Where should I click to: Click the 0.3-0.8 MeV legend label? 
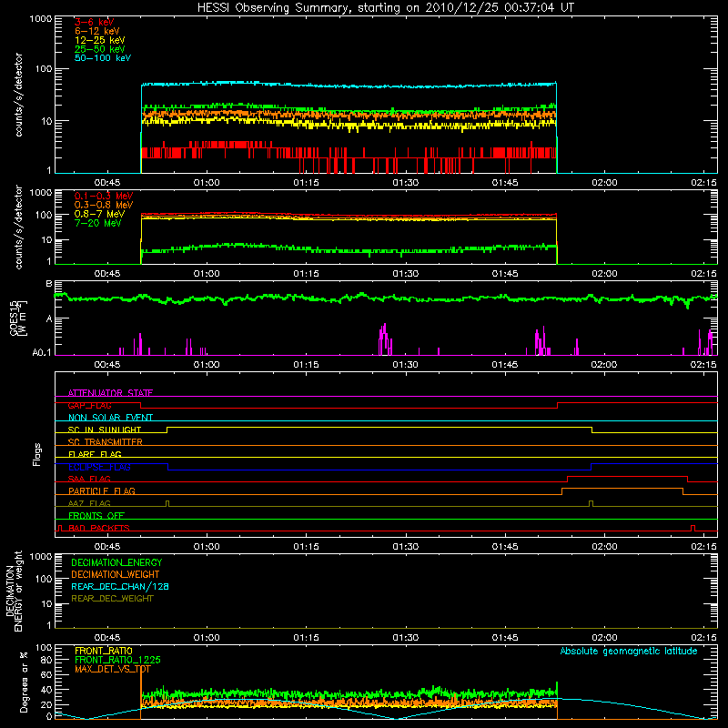pos(104,205)
